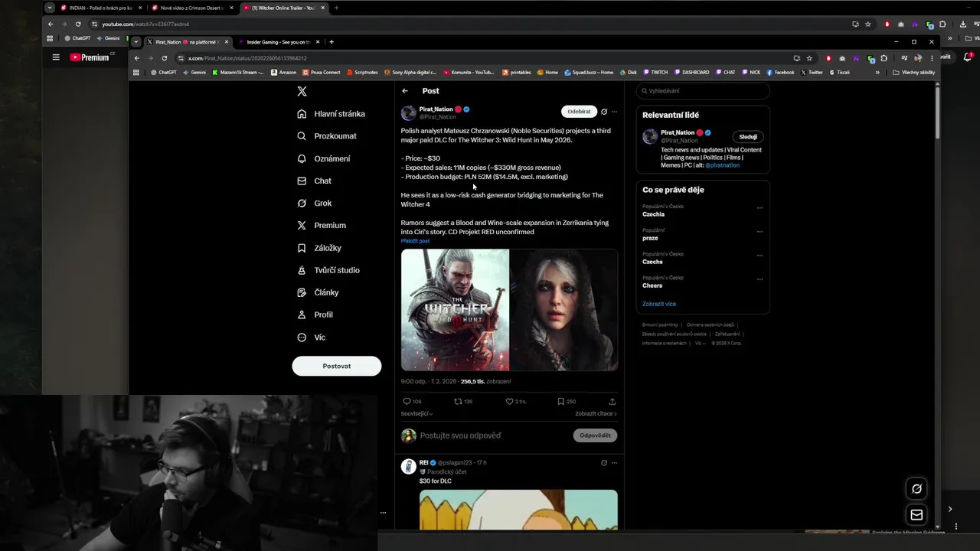980x551 pixels.
Task: Click the Grok icon on REI reply
Action: click(x=604, y=463)
